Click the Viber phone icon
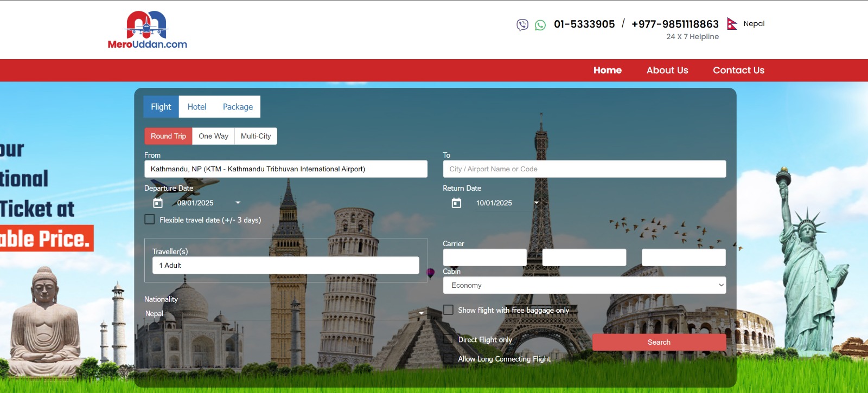This screenshot has height=393, width=868. pyautogui.click(x=522, y=24)
